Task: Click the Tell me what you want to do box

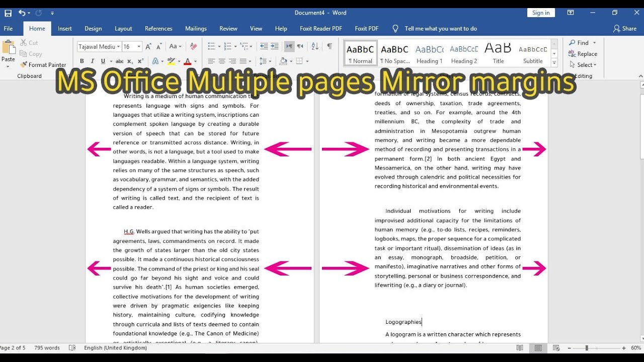Action: 441,29
